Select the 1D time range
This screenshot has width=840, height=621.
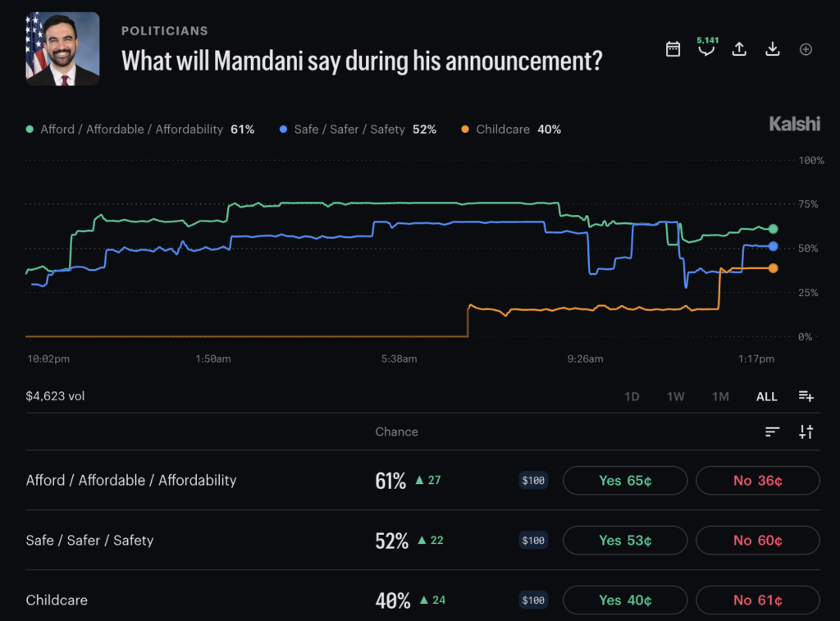click(x=632, y=396)
